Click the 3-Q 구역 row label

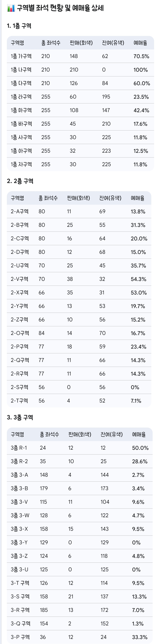tap(21, 624)
